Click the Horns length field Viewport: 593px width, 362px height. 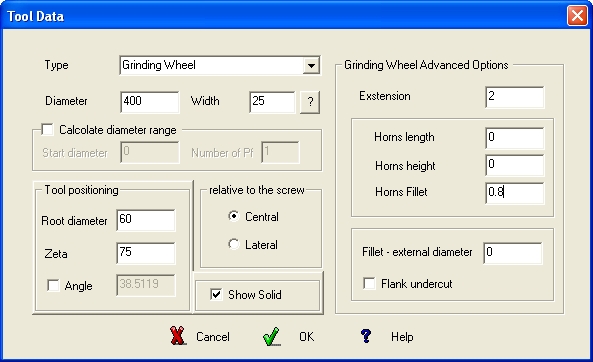tap(515, 138)
